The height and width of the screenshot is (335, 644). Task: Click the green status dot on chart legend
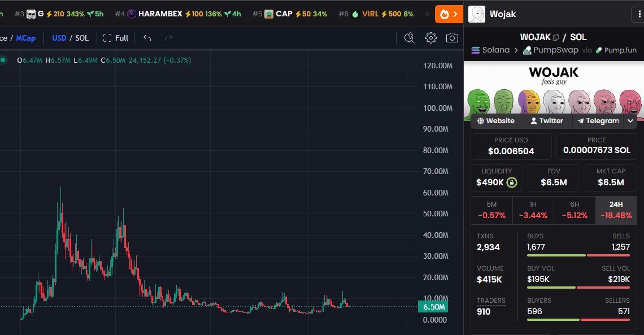tap(3, 60)
